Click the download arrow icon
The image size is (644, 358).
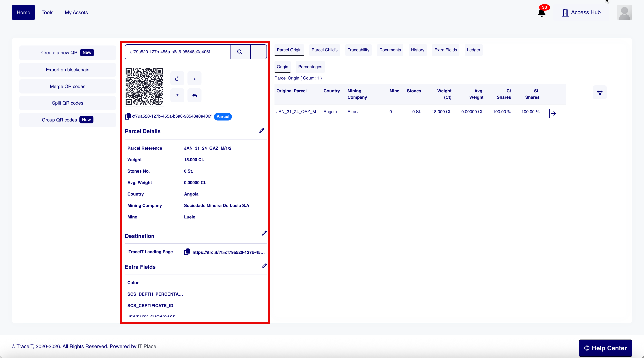[x=194, y=78]
